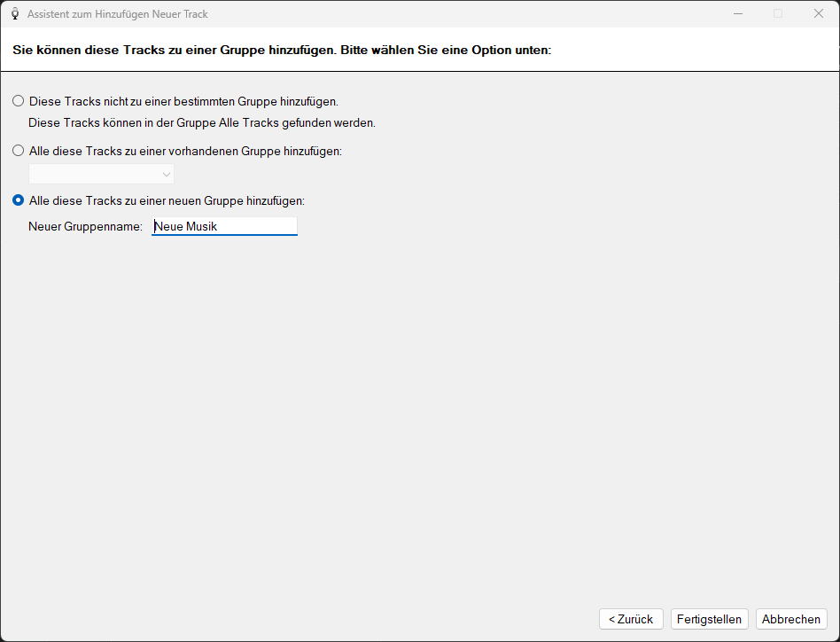Close the Assistent window
Viewport: 840px width, 642px height.
[819, 13]
